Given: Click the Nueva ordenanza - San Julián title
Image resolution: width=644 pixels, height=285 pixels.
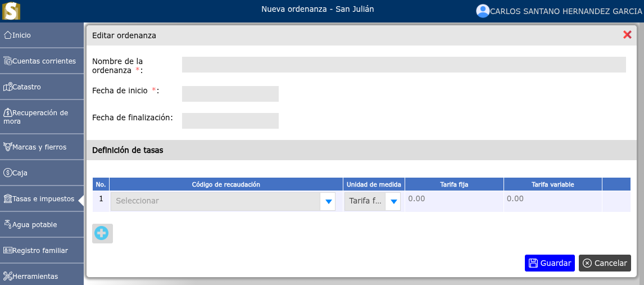Looking at the screenshot, I should 318,8.
